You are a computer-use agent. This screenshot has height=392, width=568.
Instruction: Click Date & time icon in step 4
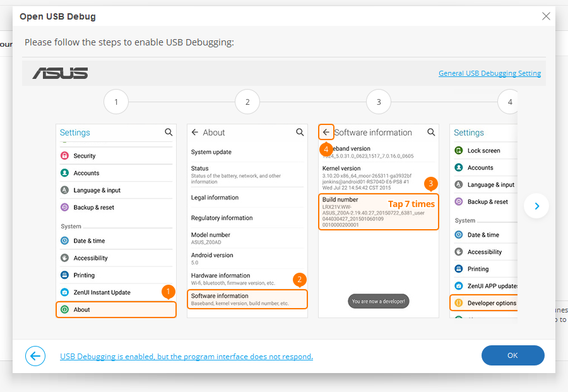pos(459,234)
